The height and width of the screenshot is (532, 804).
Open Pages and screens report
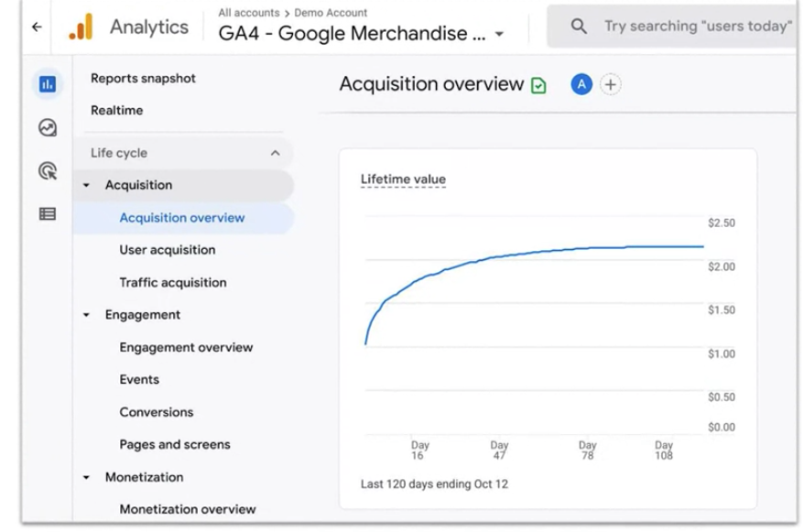click(175, 444)
